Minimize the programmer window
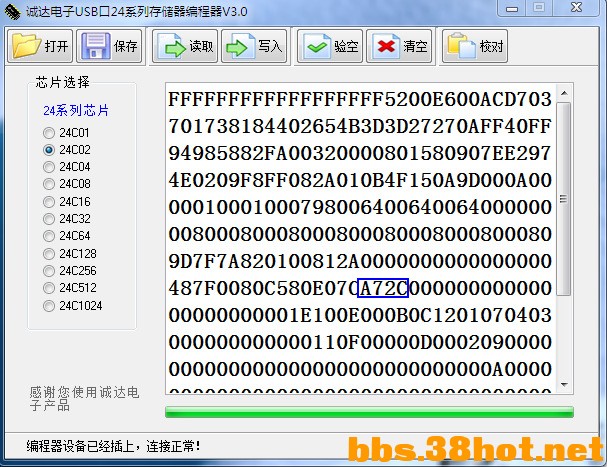This screenshot has width=607, height=467. pyautogui.click(x=512, y=8)
